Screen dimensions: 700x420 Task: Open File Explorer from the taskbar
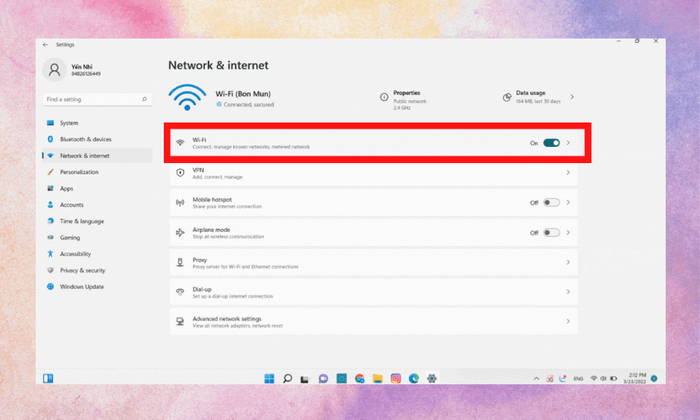pos(378,378)
